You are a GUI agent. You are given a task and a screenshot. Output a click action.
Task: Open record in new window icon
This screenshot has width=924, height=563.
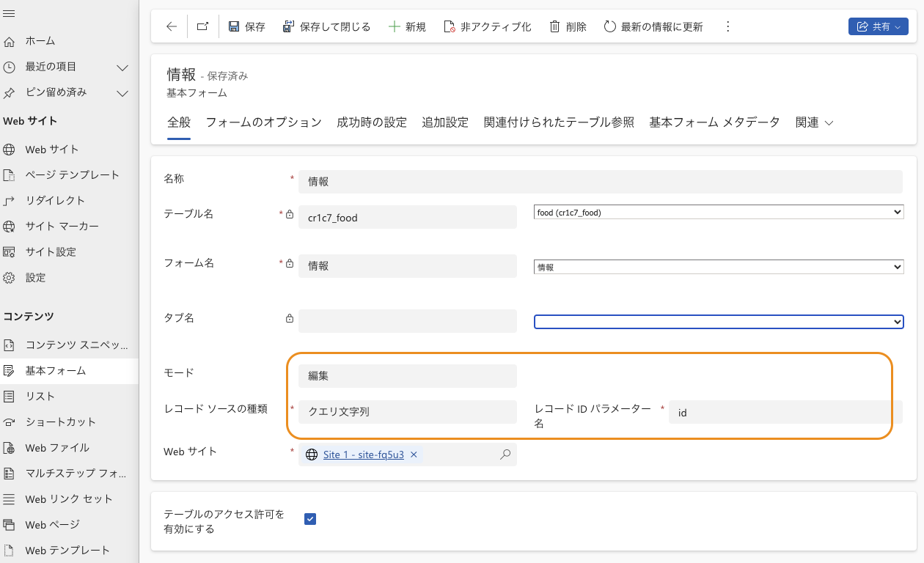click(202, 26)
